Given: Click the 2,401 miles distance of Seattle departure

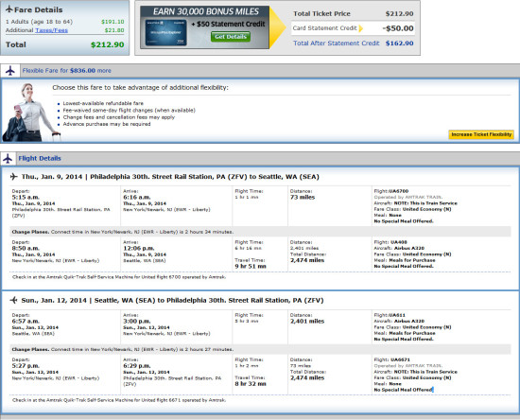Looking at the screenshot, I should coord(307,321).
